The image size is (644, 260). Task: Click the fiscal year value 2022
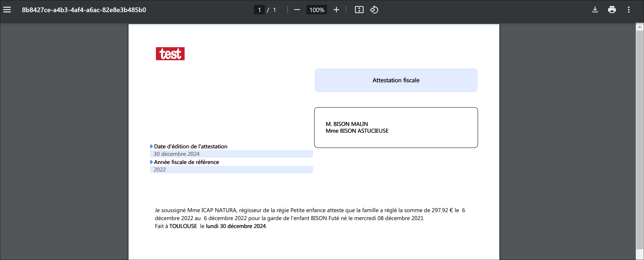(159, 170)
